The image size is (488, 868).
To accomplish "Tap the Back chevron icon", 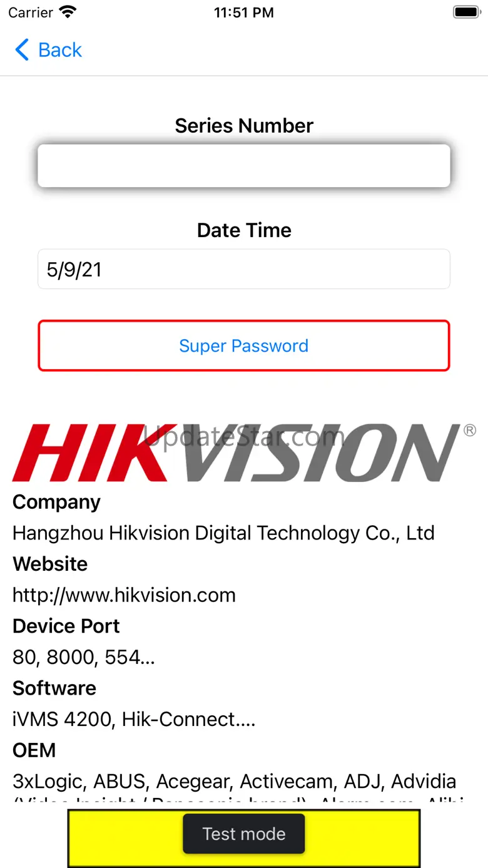I will tap(22, 50).
